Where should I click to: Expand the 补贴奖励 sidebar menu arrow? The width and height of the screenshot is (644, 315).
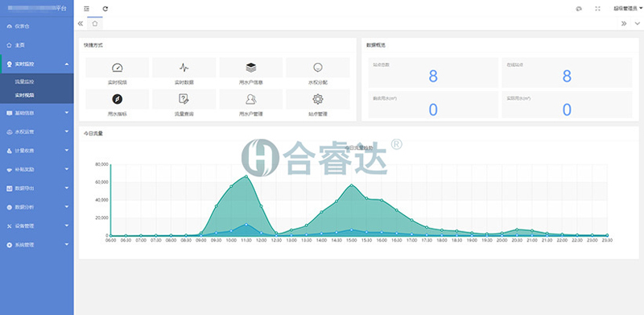(67, 169)
